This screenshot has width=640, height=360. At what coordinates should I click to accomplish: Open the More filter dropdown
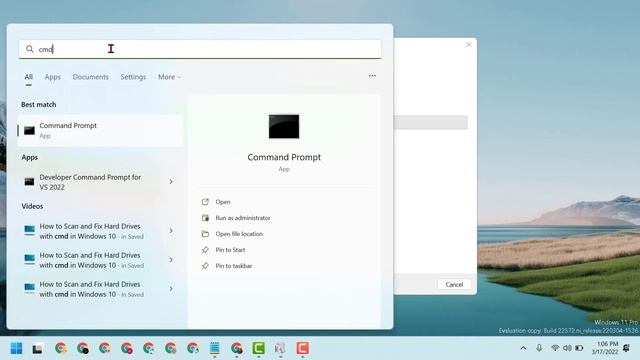(x=169, y=77)
